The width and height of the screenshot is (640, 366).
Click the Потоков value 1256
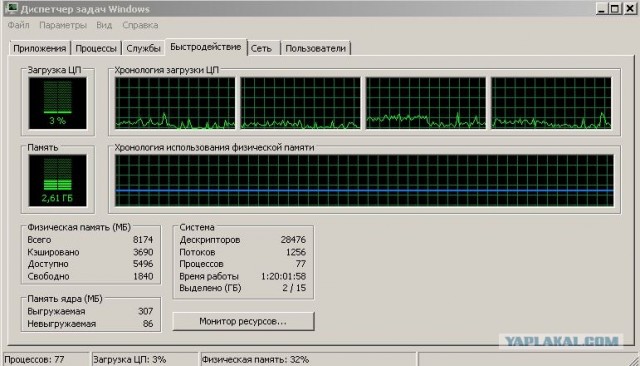pyautogui.click(x=296, y=252)
